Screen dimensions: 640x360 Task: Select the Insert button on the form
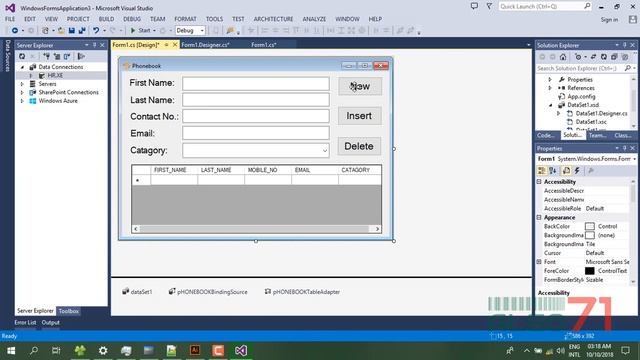pos(360,116)
